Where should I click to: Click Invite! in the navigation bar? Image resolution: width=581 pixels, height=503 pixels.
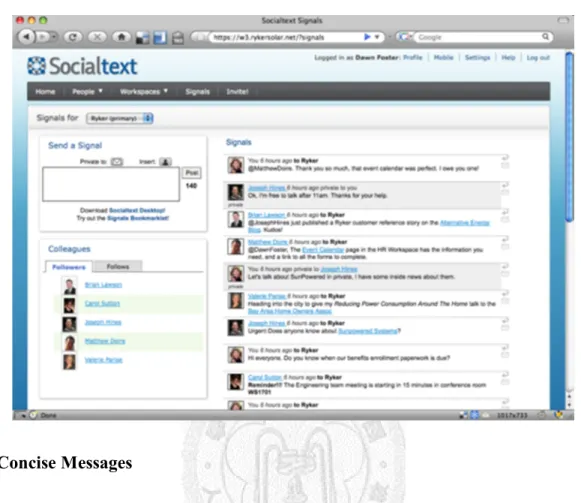pos(238,92)
